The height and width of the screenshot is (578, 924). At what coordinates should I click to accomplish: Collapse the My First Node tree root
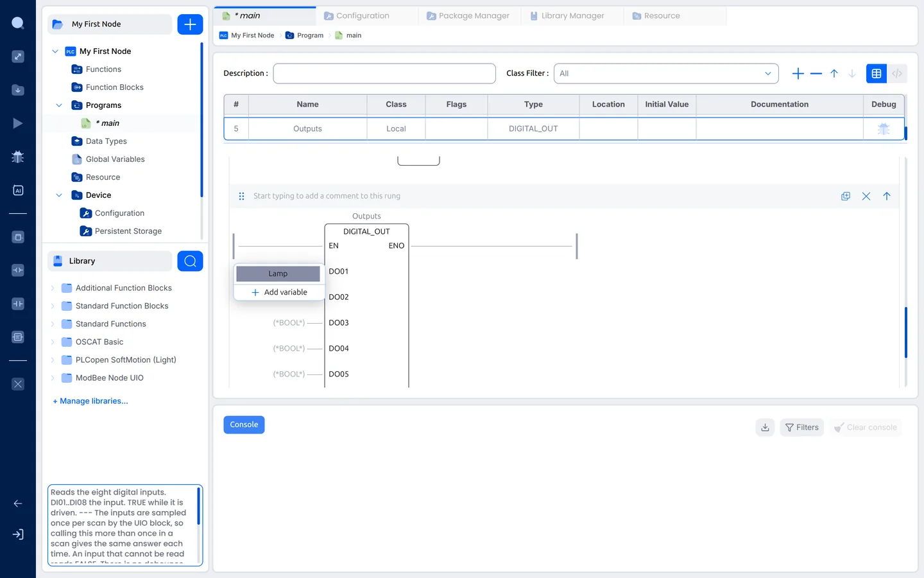(x=55, y=51)
